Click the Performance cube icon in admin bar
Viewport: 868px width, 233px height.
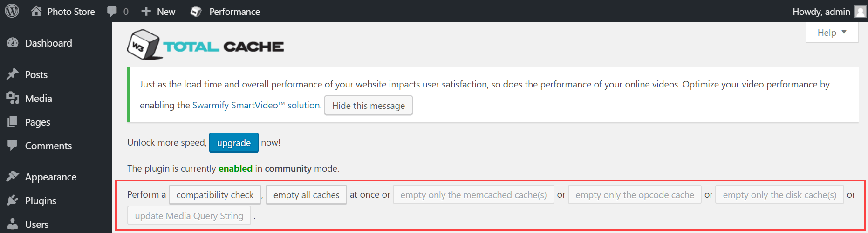coord(196,11)
